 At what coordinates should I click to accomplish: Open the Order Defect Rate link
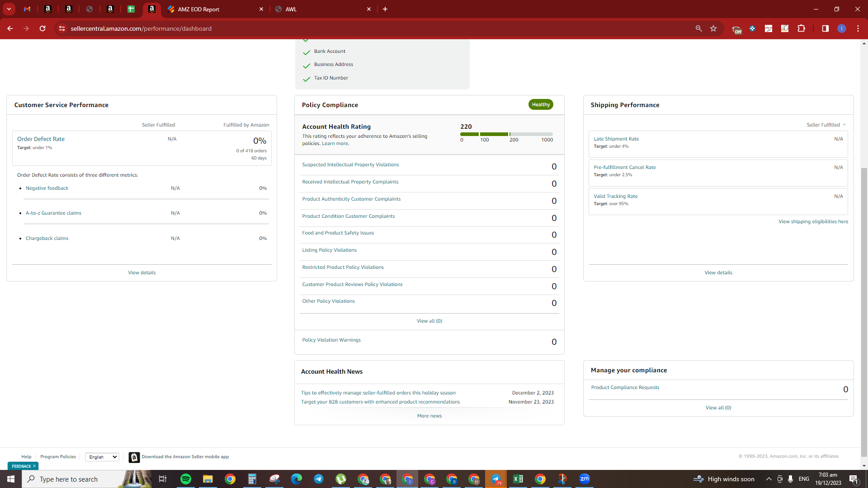41,139
